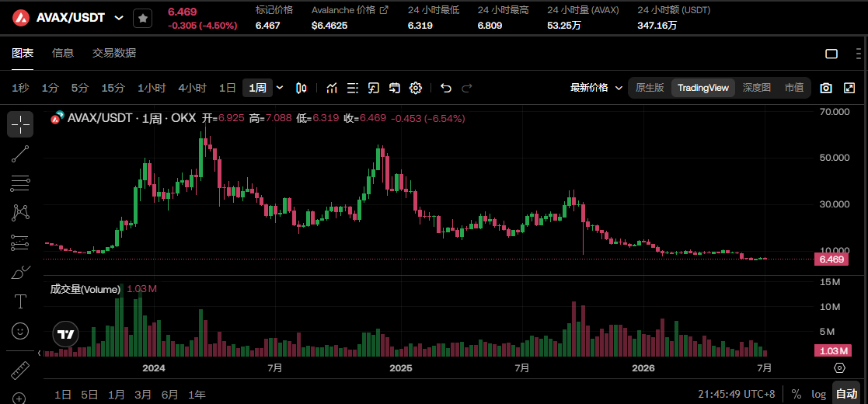Select the 15分 timeframe
The image size is (868, 404).
pyautogui.click(x=113, y=88)
